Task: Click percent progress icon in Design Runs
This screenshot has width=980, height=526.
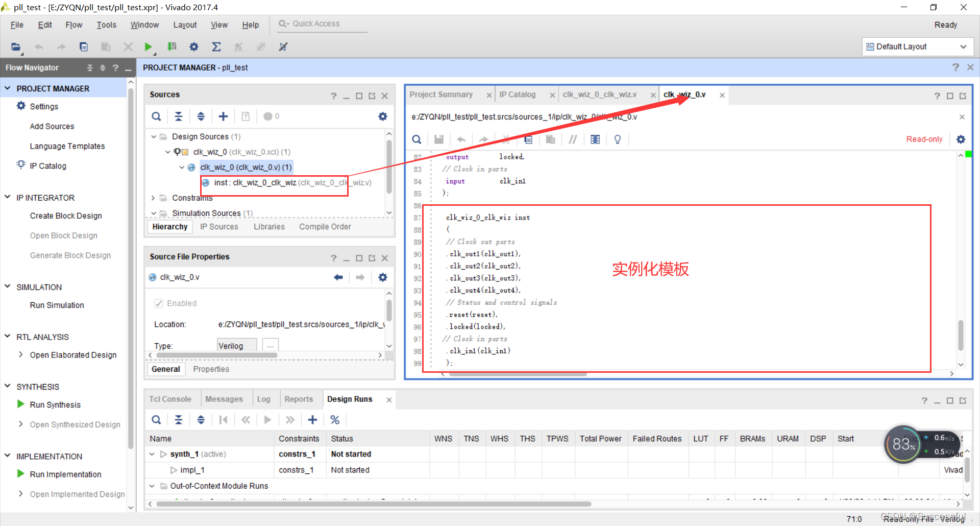Action: (335, 420)
